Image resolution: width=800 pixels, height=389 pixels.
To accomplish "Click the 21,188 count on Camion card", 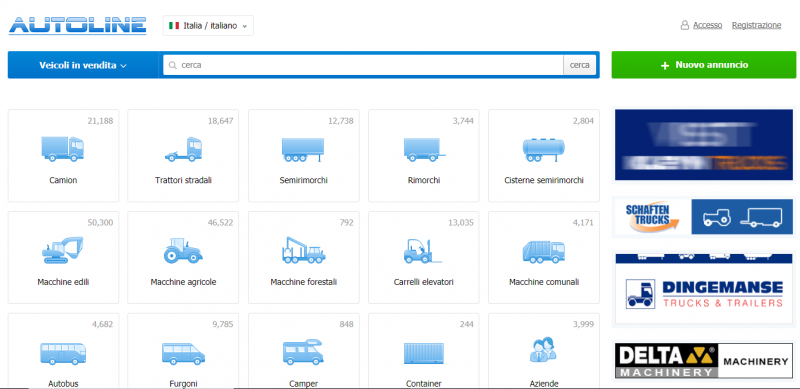I will [x=101, y=121].
